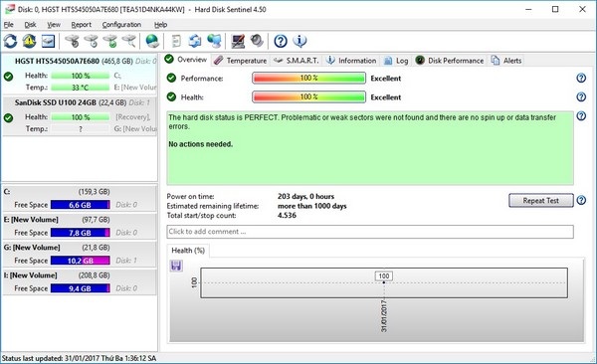The image size is (597, 364).
Task: Click the blue refresh arrows toolbar icon
Action: click(11, 41)
